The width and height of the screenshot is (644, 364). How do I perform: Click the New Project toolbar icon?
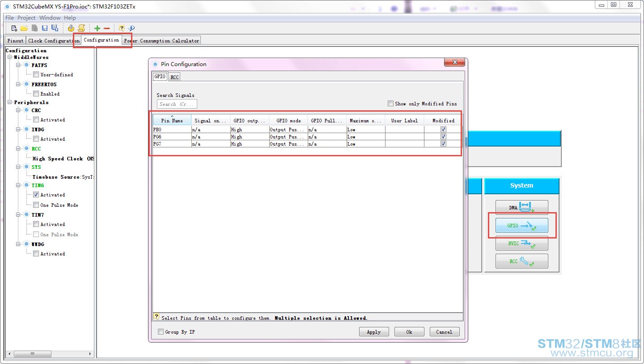point(14,28)
